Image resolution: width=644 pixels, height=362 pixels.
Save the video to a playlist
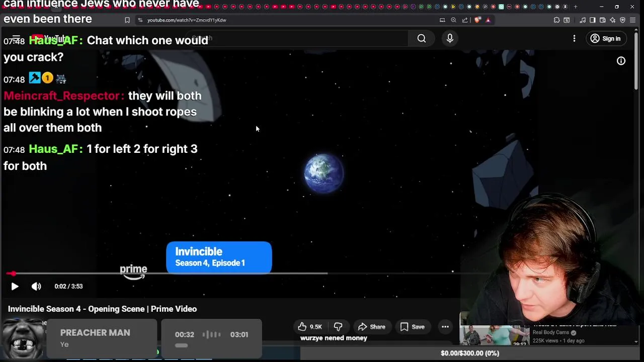pos(412,327)
